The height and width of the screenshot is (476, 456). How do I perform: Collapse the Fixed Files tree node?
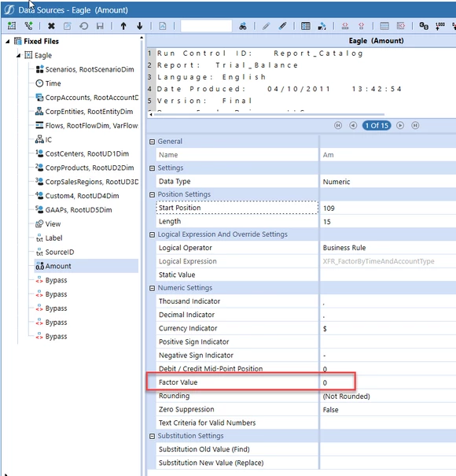tap(8, 41)
